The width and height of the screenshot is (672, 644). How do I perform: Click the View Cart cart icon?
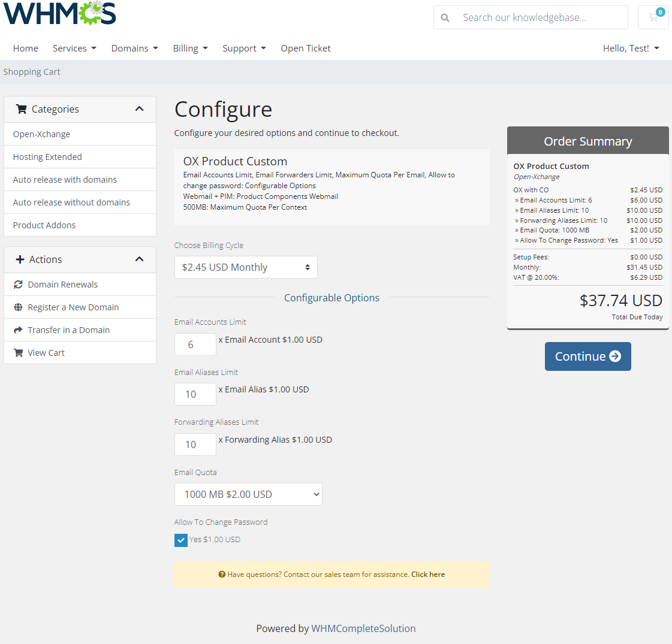tap(18, 353)
